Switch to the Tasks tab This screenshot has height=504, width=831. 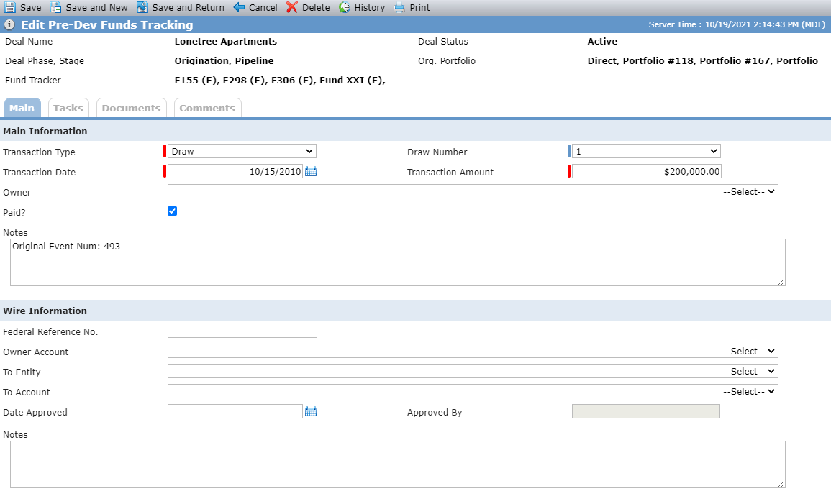tap(68, 108)
